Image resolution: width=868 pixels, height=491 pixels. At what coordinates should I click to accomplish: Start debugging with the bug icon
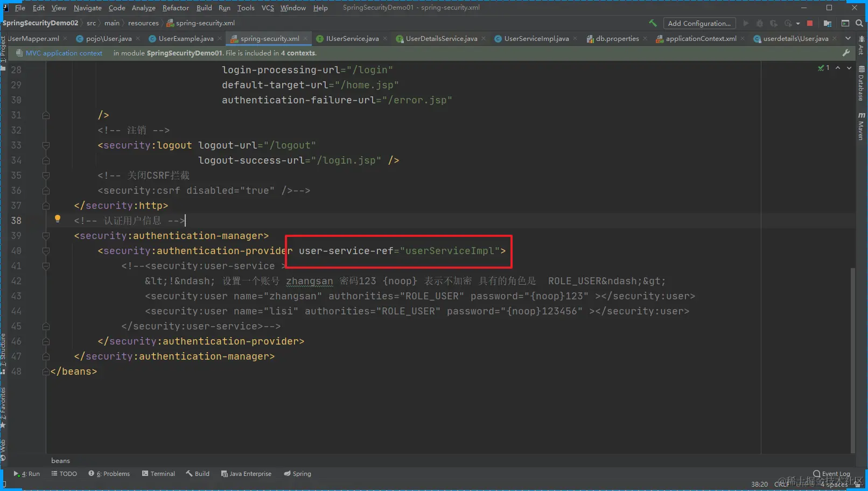tap(760, 23)
